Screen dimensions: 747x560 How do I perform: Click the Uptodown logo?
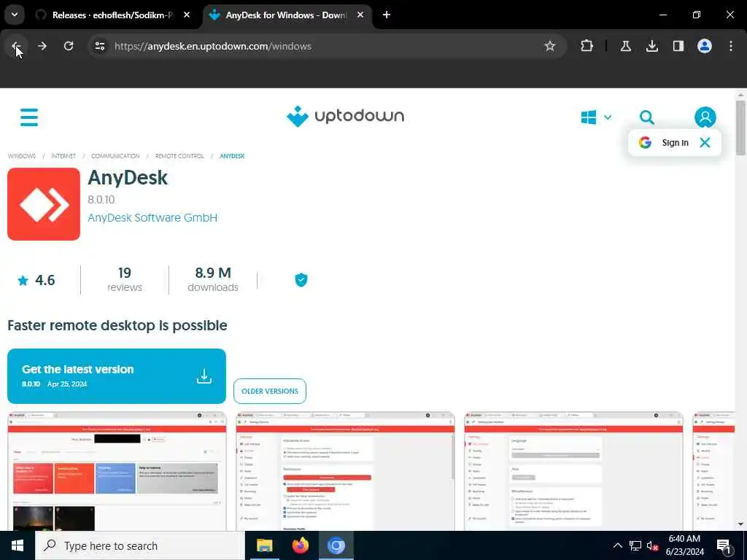pos(345,117)
